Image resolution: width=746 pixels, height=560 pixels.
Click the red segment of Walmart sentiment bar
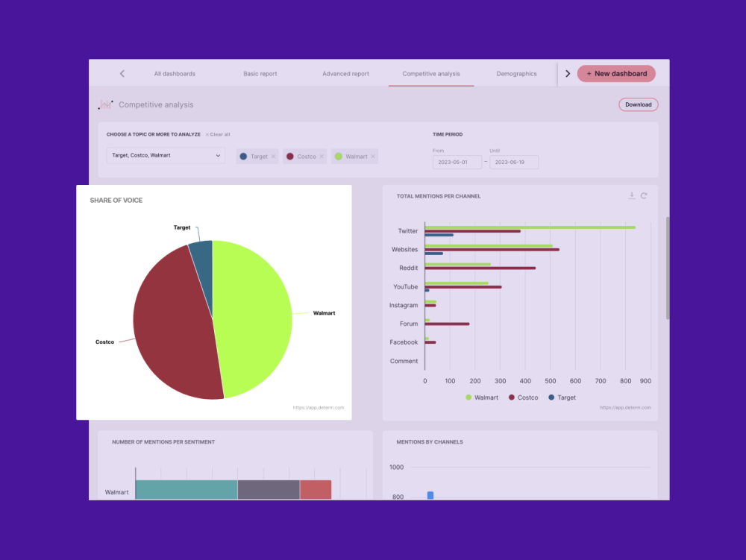316,490
